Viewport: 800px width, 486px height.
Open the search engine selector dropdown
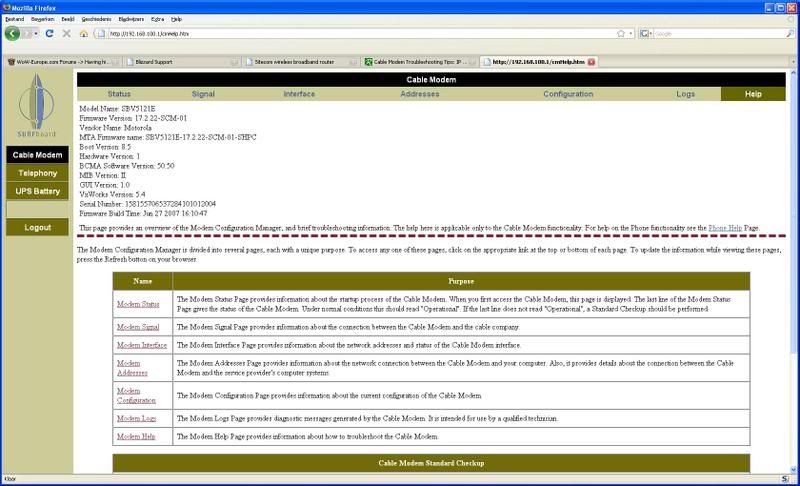646,33
